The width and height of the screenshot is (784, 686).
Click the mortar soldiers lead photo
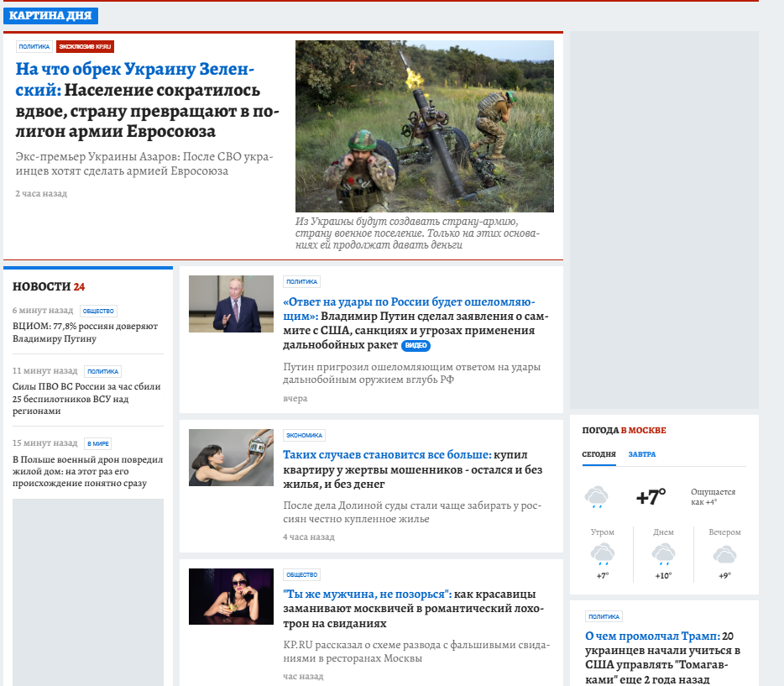pyautogui.click(x=424, y=126)
